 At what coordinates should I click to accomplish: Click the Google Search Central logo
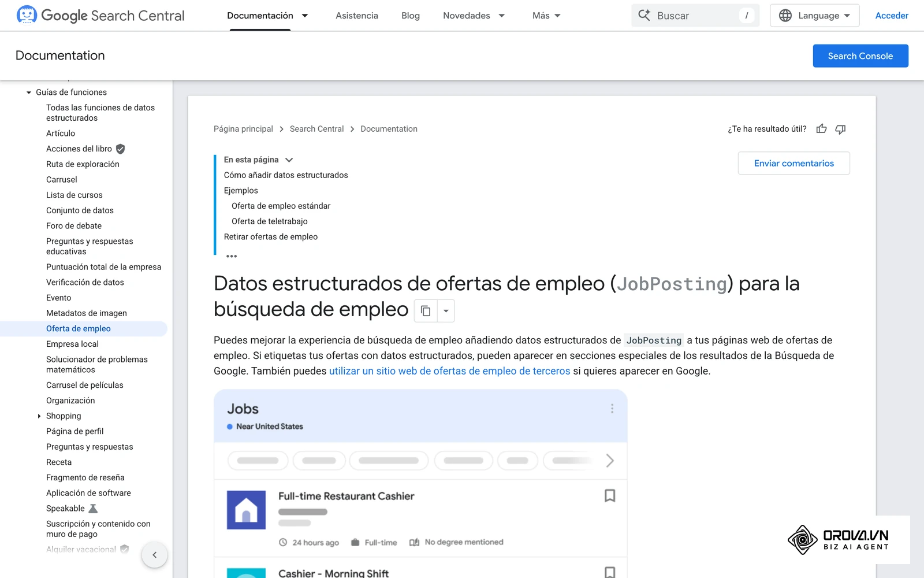pyautogui.click(x=100, y=16)
